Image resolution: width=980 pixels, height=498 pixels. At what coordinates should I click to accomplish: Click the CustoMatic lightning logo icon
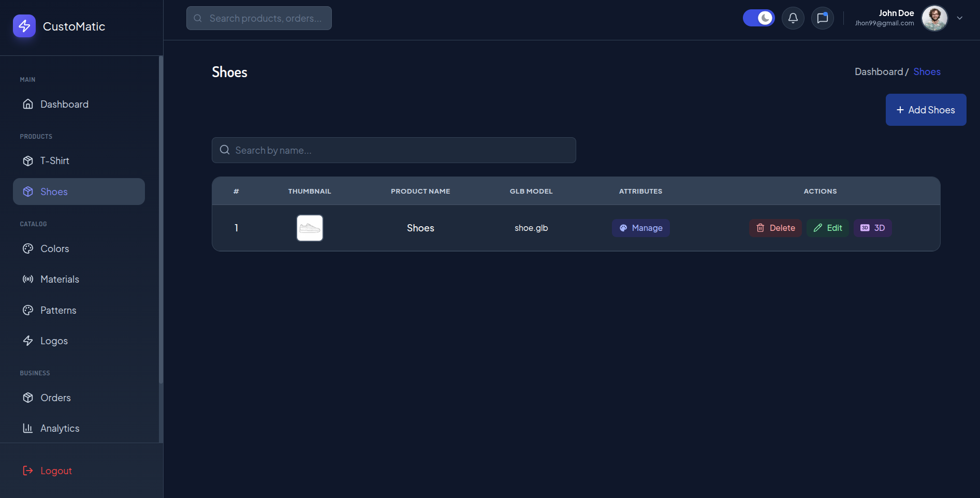point(24,26)
